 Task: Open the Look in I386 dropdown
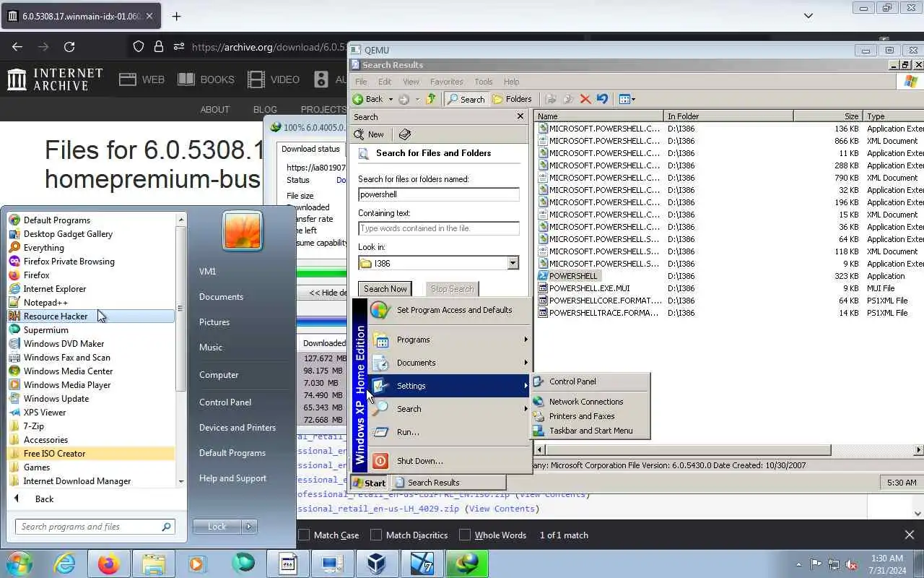(513, 263)
